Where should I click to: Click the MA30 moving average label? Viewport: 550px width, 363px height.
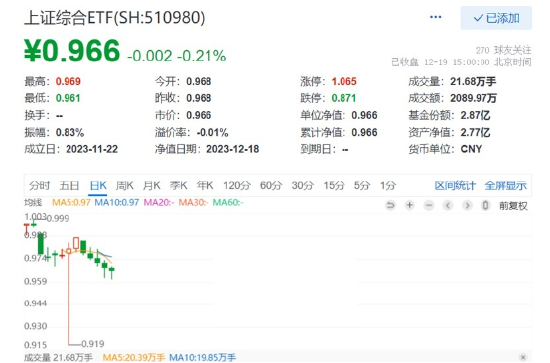point(193,202)
